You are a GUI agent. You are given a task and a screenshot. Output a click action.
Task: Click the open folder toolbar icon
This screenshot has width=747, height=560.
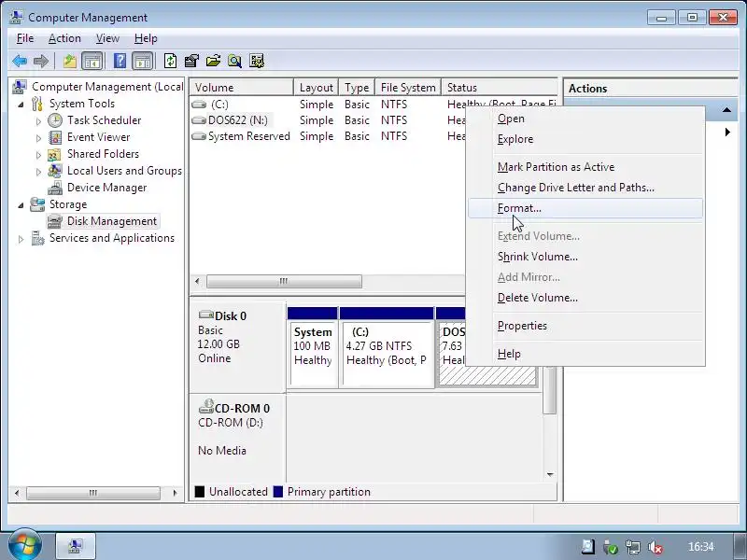point(213,61)
